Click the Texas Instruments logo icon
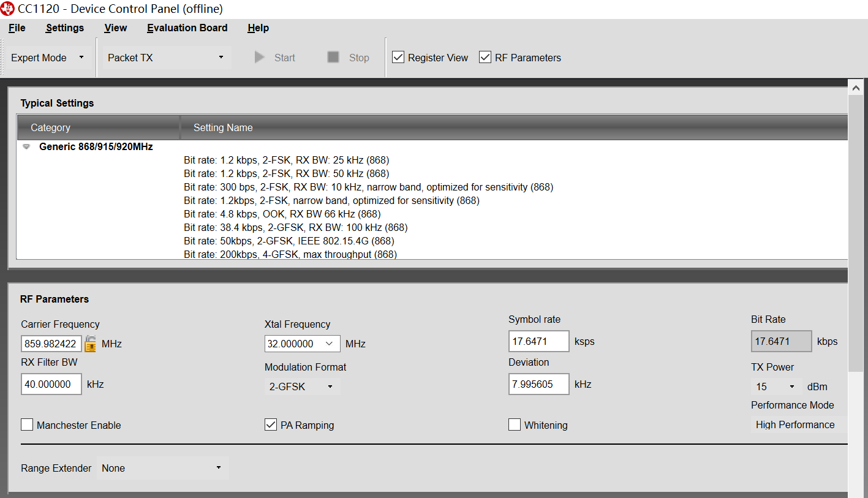Viewport: 868px width, 498px height. point(8,9)
